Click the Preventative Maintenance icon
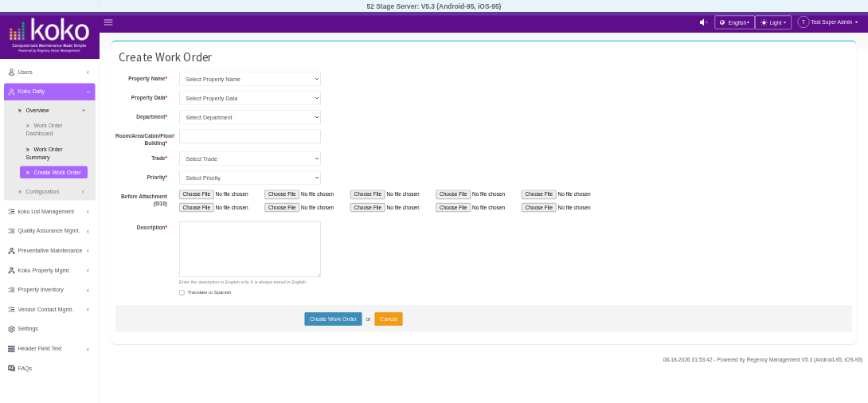The width and height of the screenshot is (868, 403). pos(12,251)
